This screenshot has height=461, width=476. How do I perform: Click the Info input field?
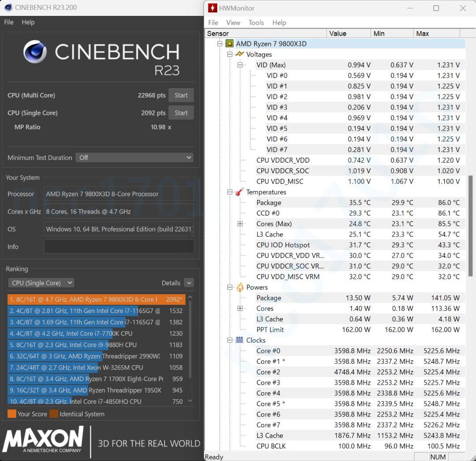click(119, 247)
